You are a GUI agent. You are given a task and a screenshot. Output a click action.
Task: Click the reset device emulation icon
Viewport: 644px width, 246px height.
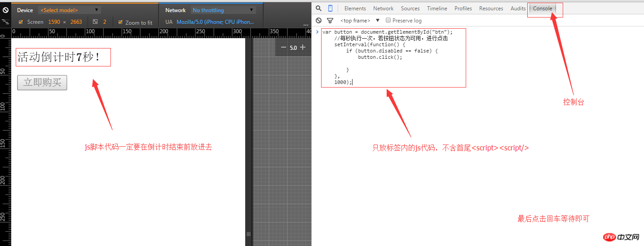pos(5,9)
